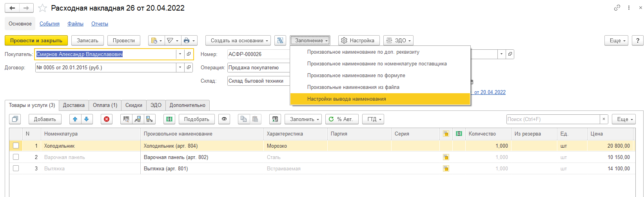Open the Создать на основании dropdown
Screen dimensions: 644x197
coord(238,40)
